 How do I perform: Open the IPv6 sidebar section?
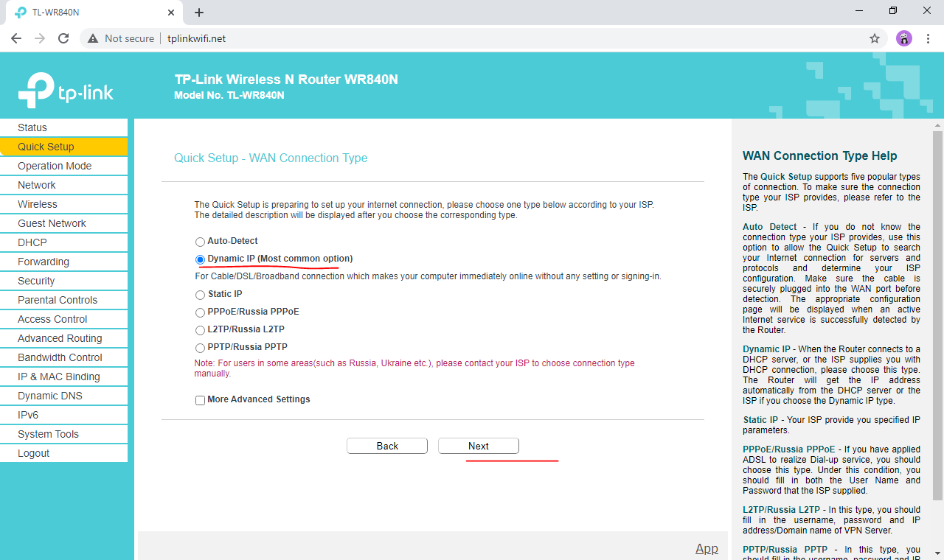(63, 415)
